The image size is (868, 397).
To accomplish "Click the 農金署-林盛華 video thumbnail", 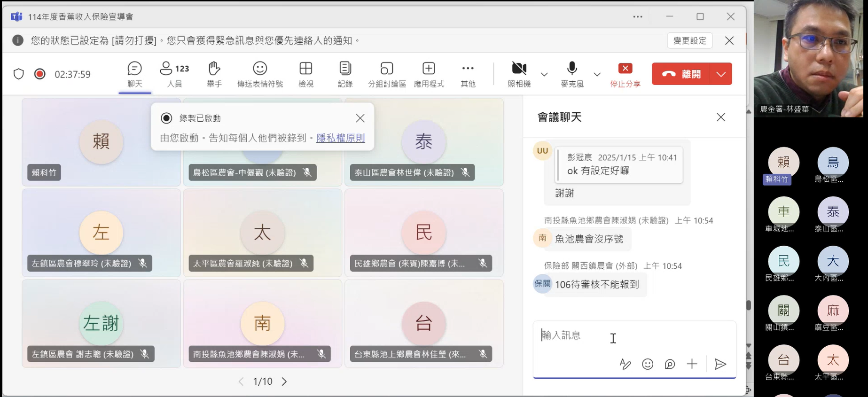I will pyautogui.click(x=809, y=59).
